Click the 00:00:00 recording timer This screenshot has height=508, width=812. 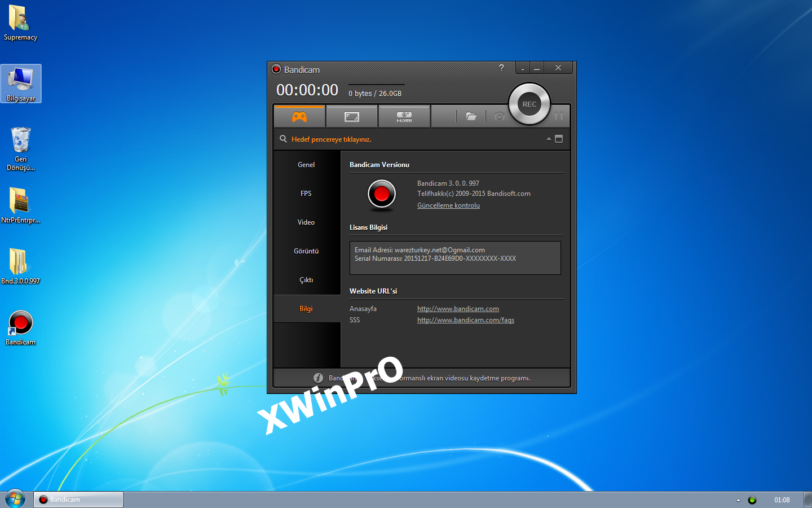pos(307,90)
